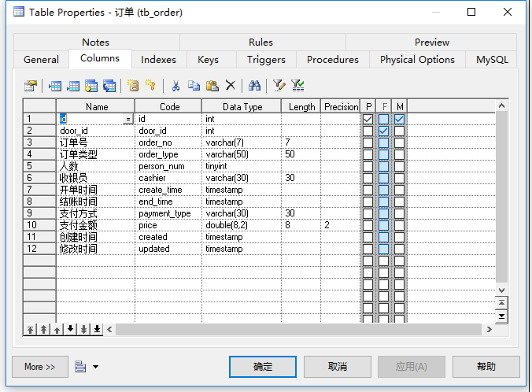532x392 pixels.
Task: Click the move down one page arrow
Action: point(83,329)
